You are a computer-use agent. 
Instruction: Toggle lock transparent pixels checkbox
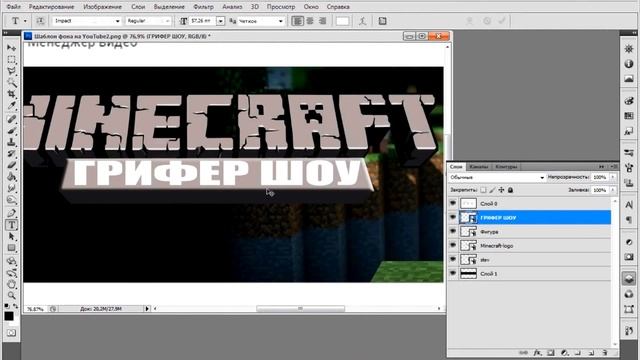tap(483, 190)
